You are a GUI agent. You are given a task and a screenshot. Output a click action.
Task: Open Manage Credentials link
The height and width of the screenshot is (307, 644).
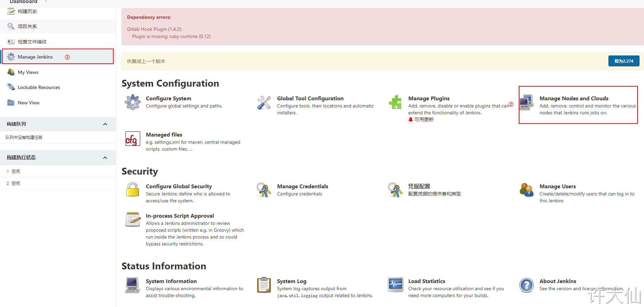coord(303,187)
